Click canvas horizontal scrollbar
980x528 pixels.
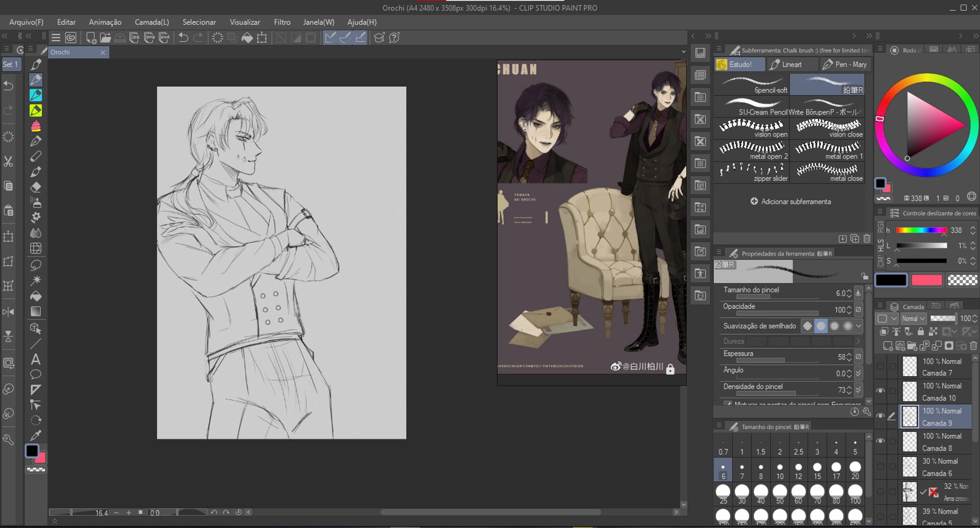point(490,512)
